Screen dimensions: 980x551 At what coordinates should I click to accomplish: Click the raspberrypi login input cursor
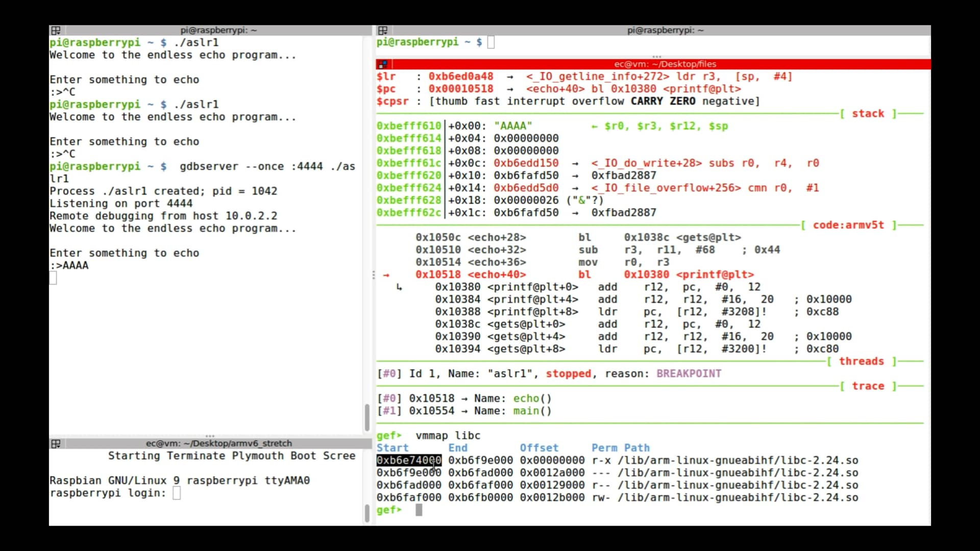click(177, 493)
